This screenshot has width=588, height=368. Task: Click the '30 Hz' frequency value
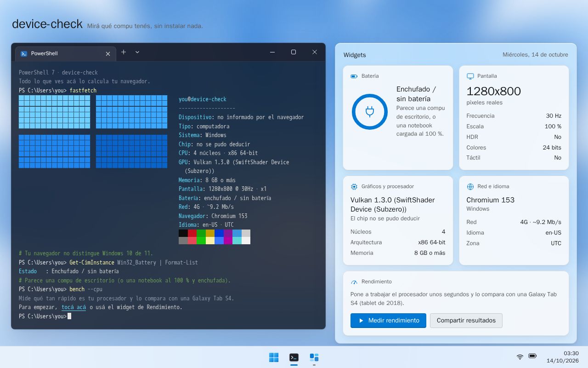(x=554, y=116)
